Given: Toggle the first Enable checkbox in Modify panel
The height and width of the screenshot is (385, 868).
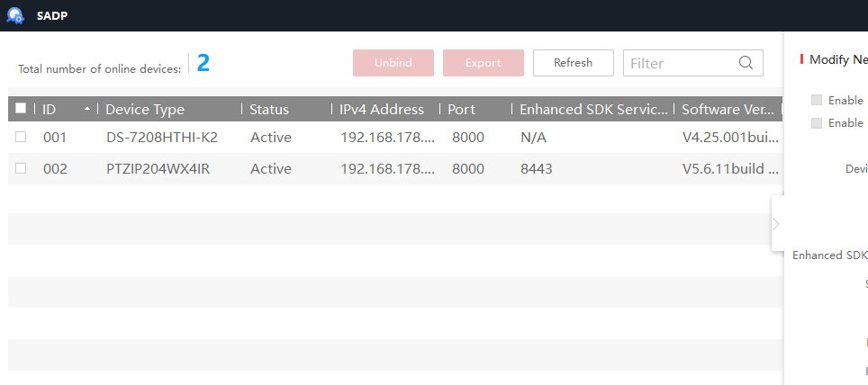Looking at the screenshot, I should [x=817, y=100].
